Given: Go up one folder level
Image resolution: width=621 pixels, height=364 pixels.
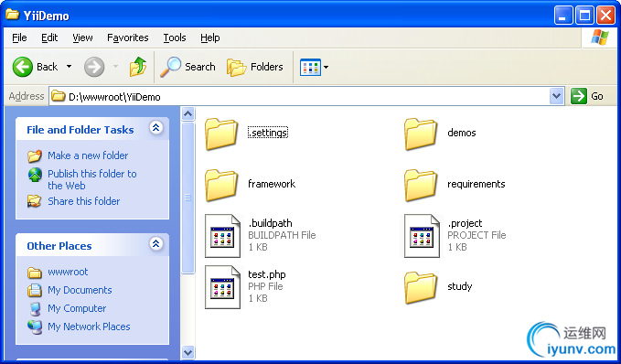Looking at the screenshot, I should (x=138, y=67).
